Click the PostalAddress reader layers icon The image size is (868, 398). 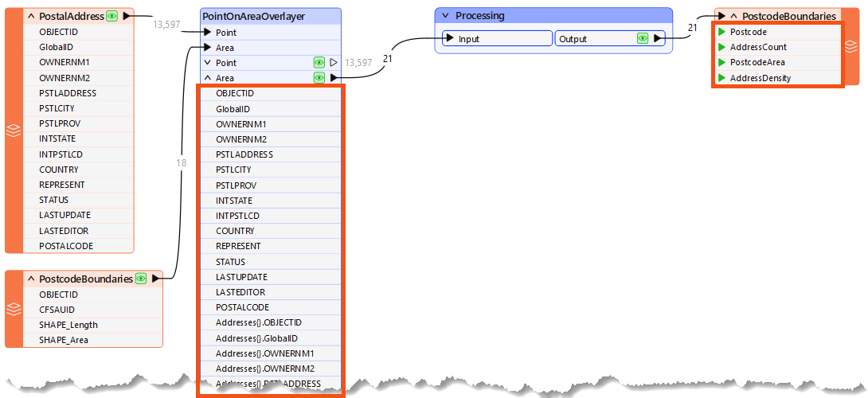(13, 131)
